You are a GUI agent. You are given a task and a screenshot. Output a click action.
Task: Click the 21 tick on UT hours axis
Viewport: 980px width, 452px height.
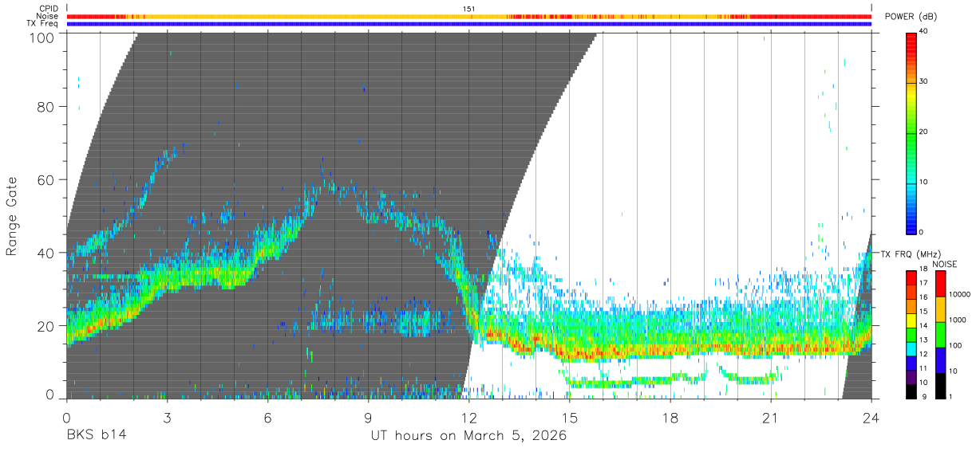tap(771, 418)
